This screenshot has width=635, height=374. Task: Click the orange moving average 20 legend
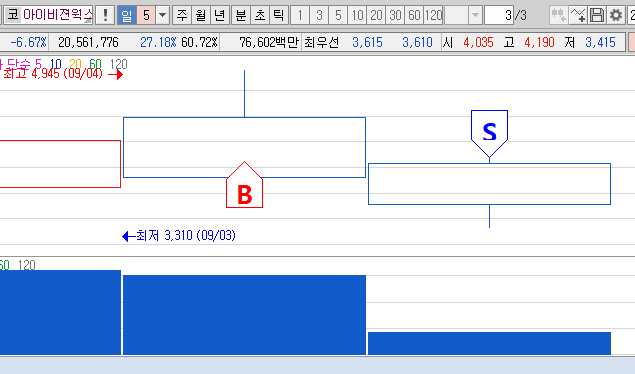(x=75, y=64)
